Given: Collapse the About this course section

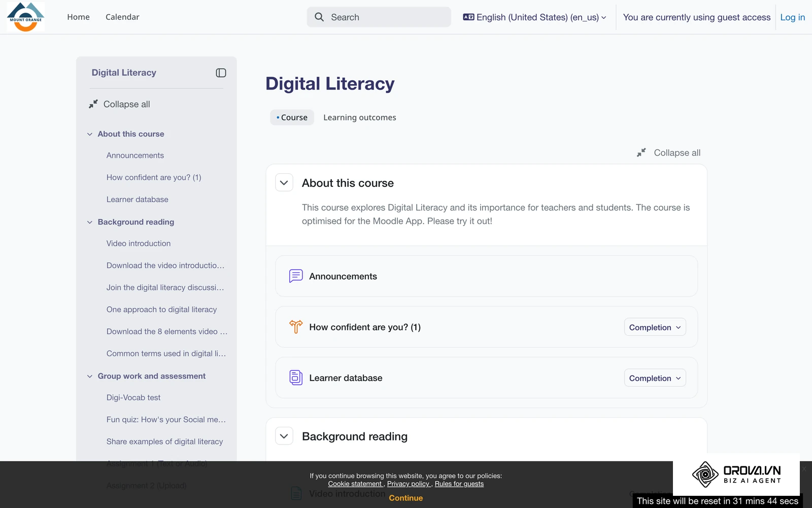Looking at the screenshot, I should tap(284, 183).
